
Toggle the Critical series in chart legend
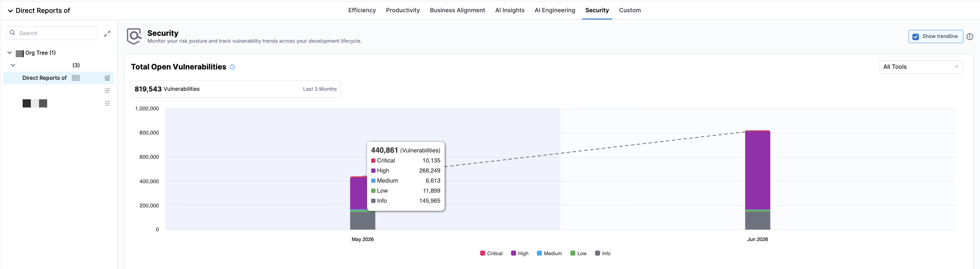[491, 253]
